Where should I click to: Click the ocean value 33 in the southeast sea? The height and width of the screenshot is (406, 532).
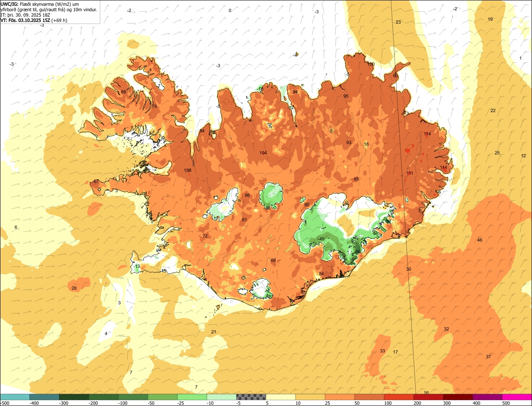(382, 351)
